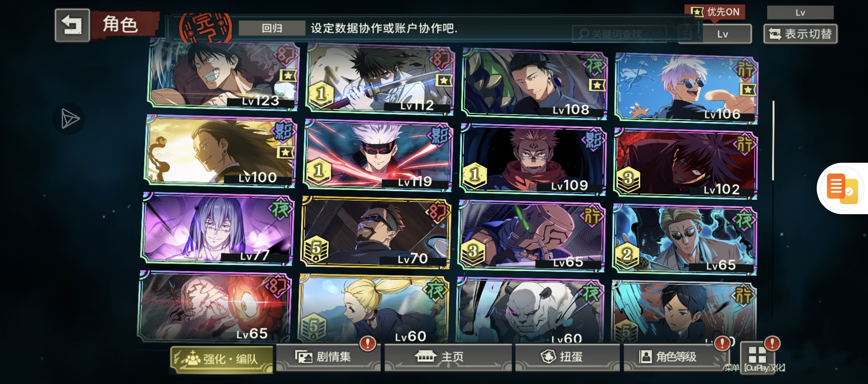
Task: Tap the paper-plane send icon
Action: [69, 119]
